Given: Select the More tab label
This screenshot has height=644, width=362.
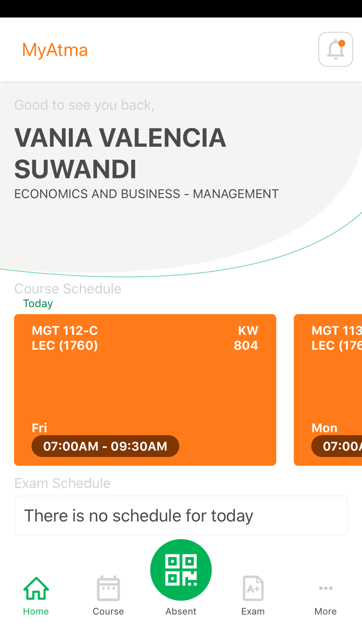Looking at the screenshot, I should coord(325,611).
